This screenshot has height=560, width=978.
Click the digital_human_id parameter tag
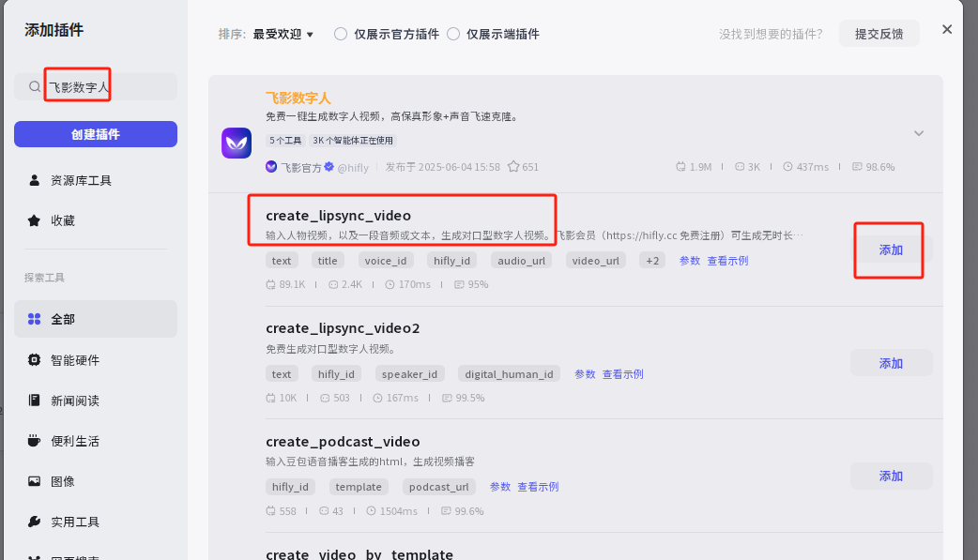tap(509, 374)
